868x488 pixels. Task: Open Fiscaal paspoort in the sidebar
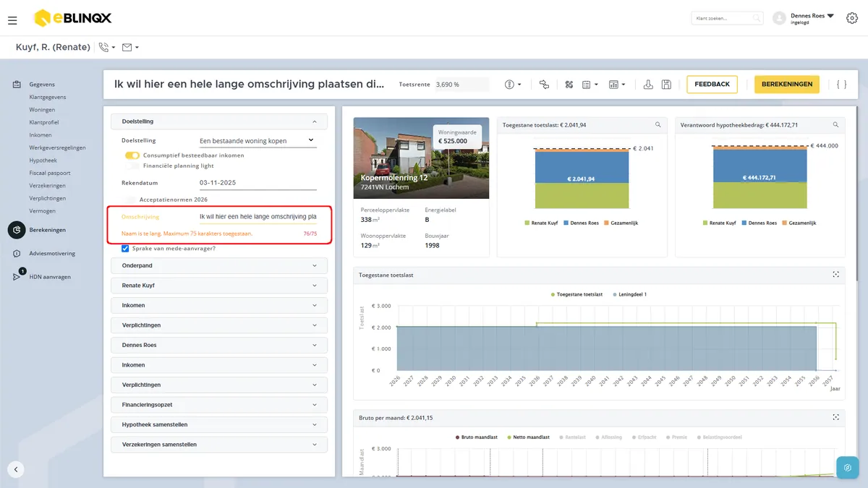(x=50, y=173)
